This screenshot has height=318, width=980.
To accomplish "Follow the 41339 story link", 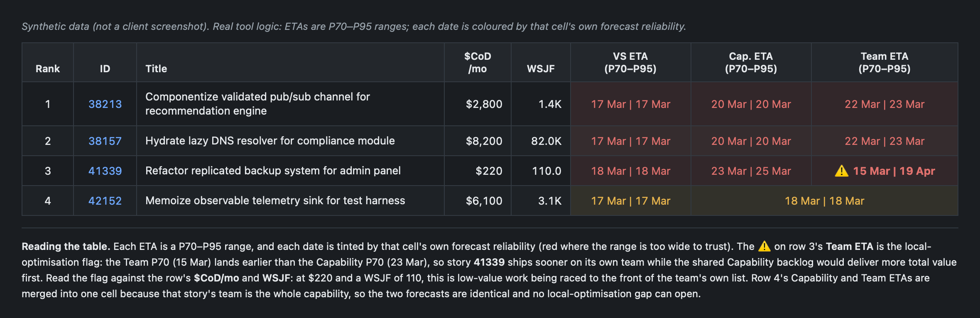I will tap(105, 171).
